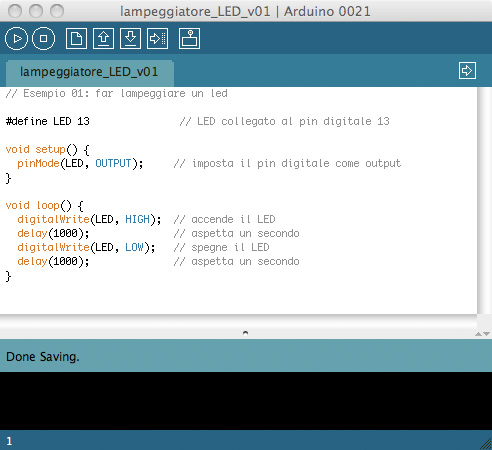Place cursor on '#define LED 13' line
Viewport: 492px width, 450px height.
coord(48,121)
